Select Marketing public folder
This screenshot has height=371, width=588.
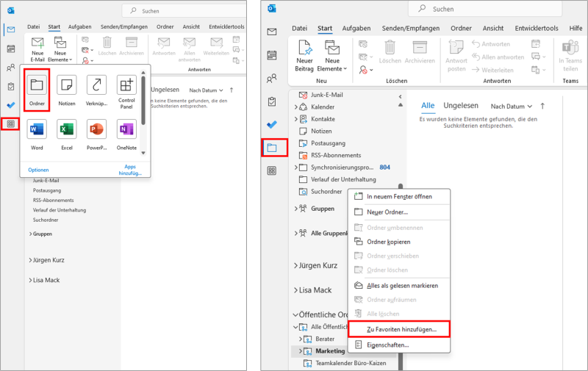(329, 351)
